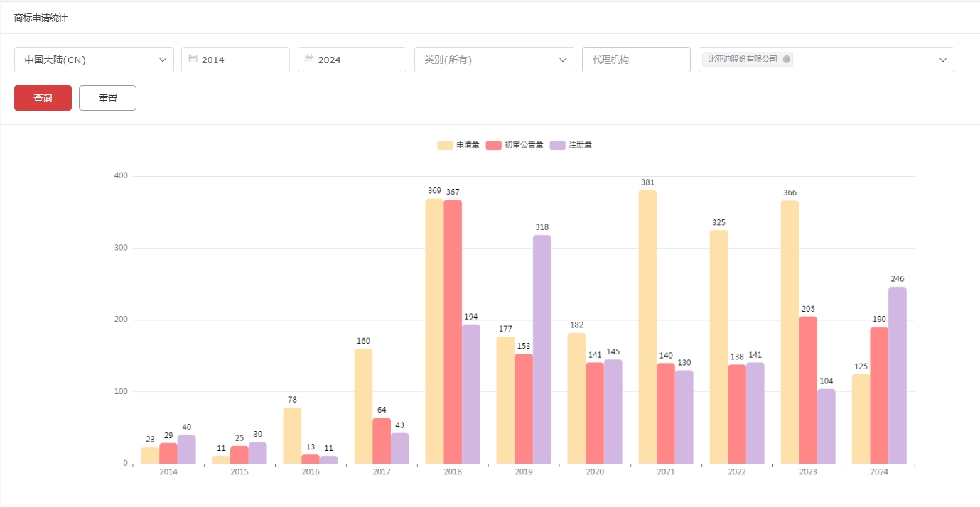Image resolution: width=980 pixels, height=507 pixels.
Task: Toggle the 注册量 legend series
Action: [x=571, y=145]
